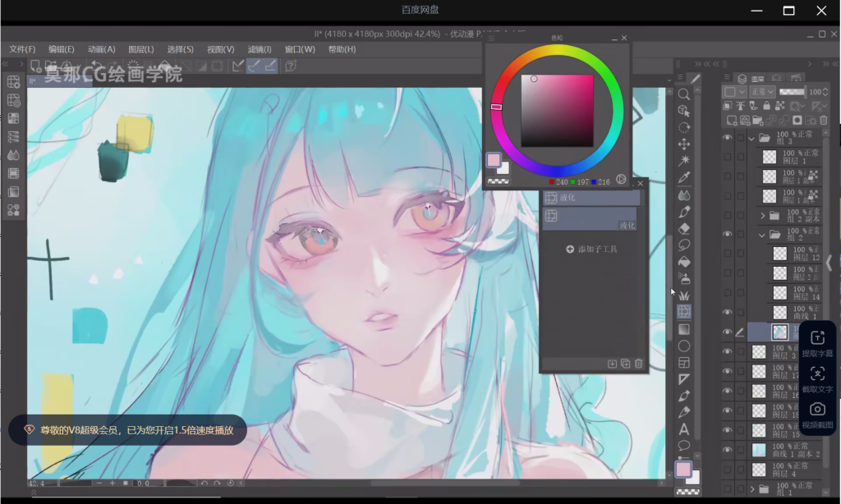Select the Eyedropper tool
Screen dimensions: 841x504
click(683, 177)
